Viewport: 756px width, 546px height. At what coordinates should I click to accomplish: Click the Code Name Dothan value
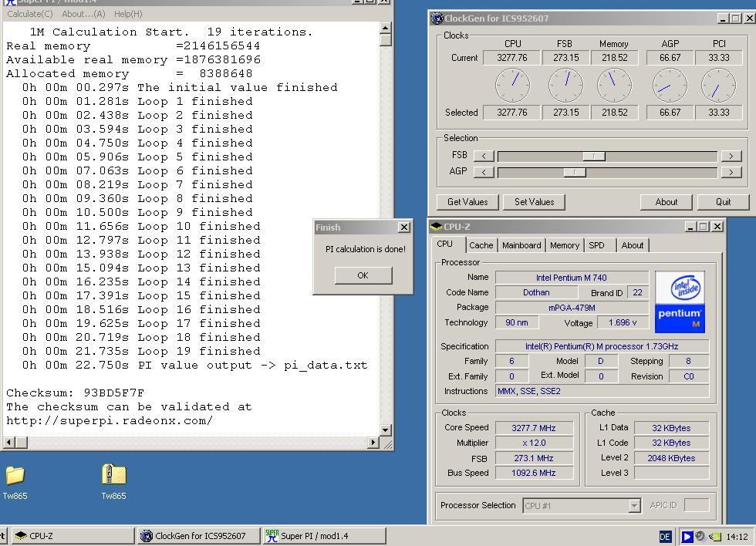pyautogui.click(x=536, y=292)
